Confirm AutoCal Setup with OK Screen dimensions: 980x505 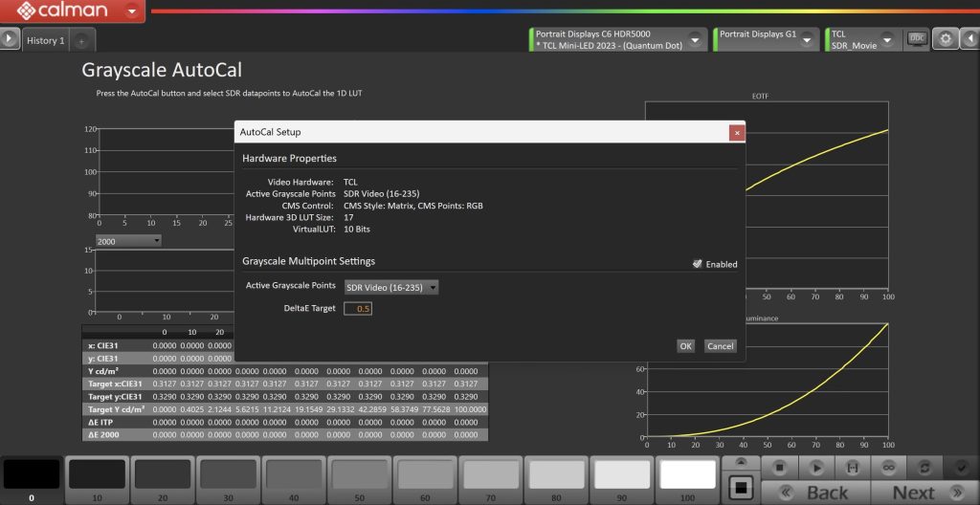coord(685,345)
